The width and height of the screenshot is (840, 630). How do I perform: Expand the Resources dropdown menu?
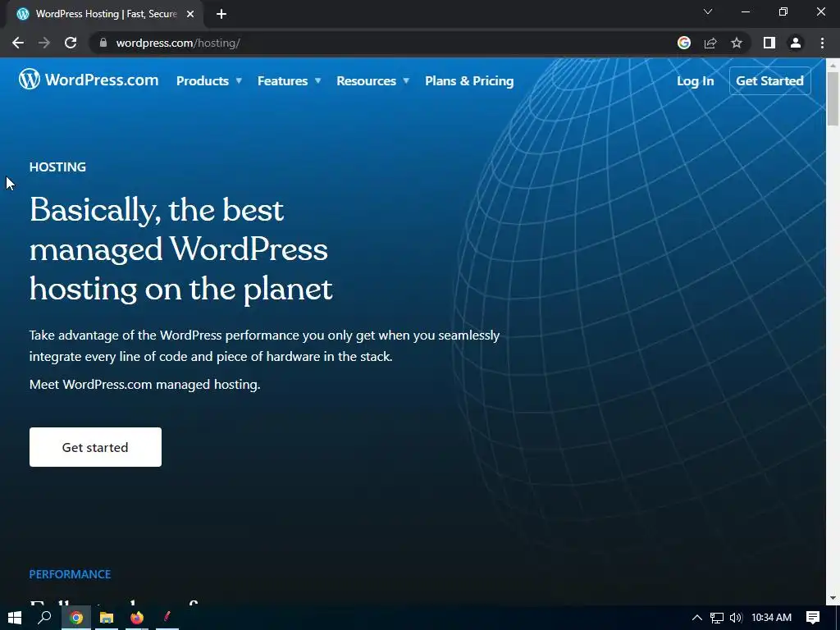373,81
